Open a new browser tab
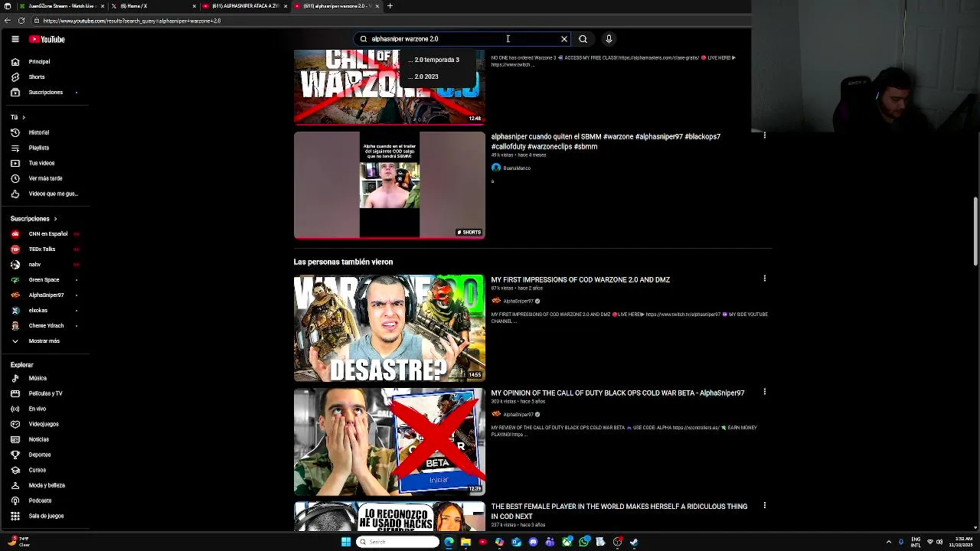 click(390, 6)
